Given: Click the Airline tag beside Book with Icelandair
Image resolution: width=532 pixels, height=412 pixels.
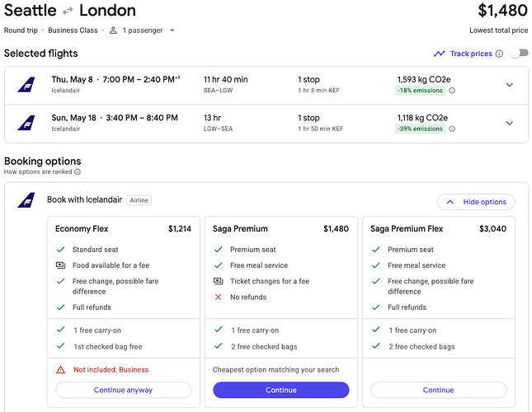Looking at the screenshot, I should (x=139, y=200).
